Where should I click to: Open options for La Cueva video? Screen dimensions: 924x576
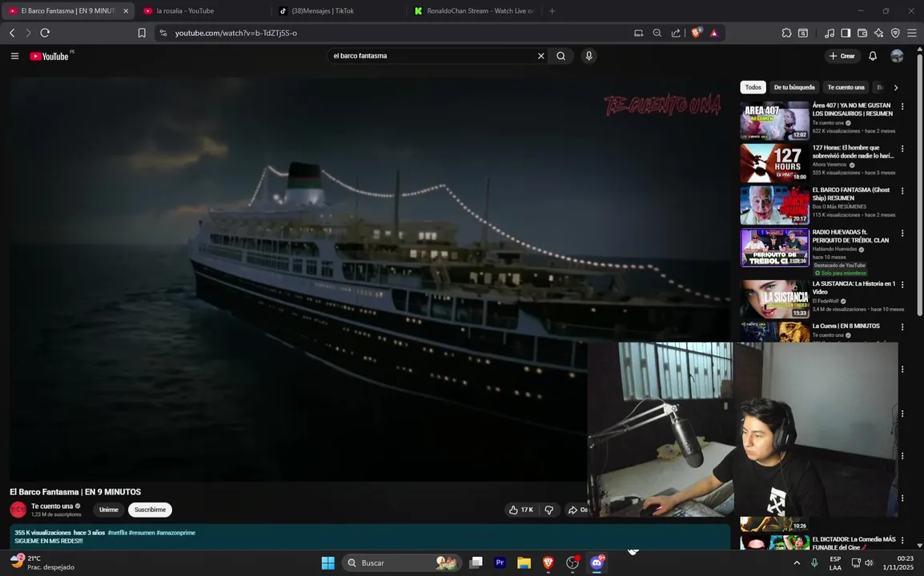click(x=902, y=327)
